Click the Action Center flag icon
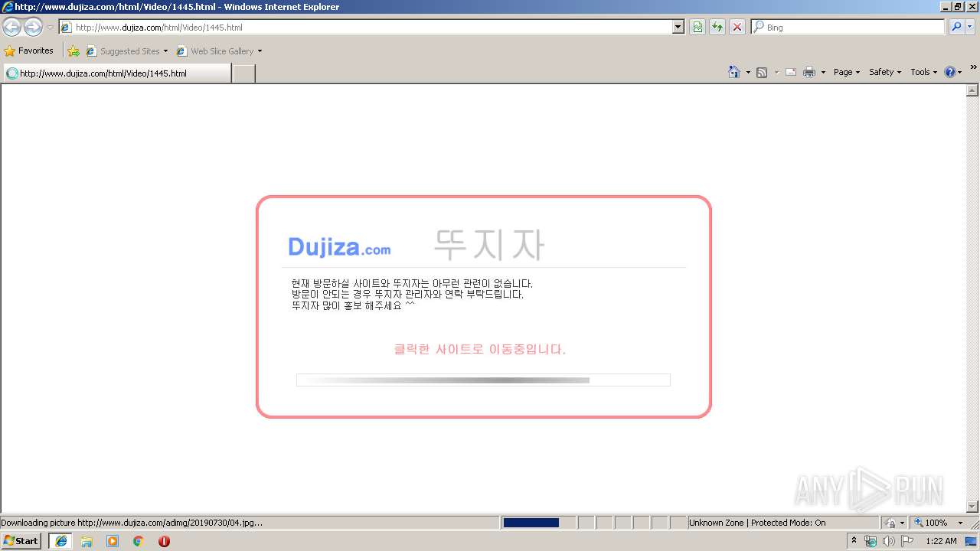The image size is (980, 551). coord(907,541)
